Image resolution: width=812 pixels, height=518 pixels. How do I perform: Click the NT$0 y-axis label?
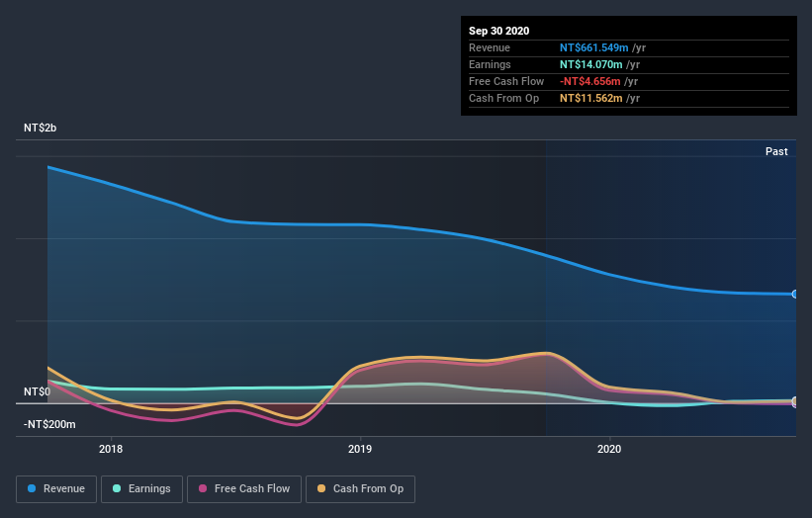(37, 391)
